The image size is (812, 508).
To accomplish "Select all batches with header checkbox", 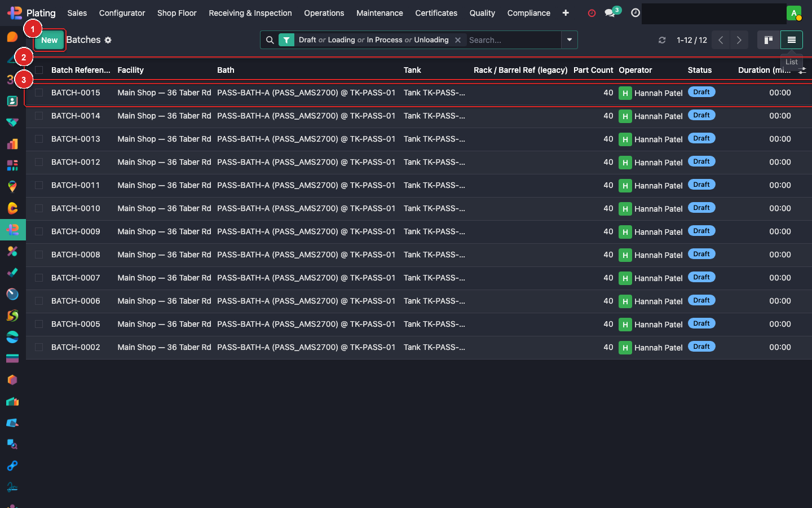I will pos(39,70).
